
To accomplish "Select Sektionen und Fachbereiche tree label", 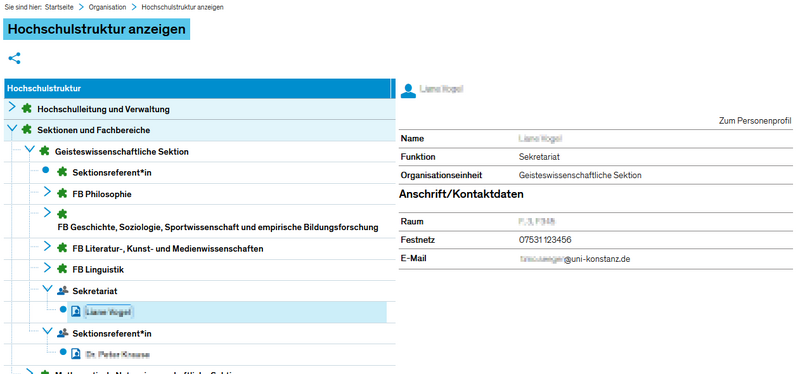I will (93, 130).
